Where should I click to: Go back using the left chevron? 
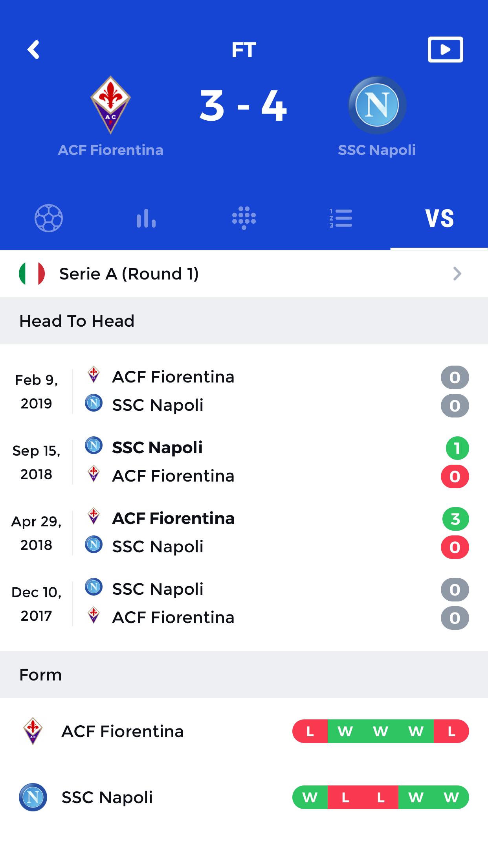[33, 50]
